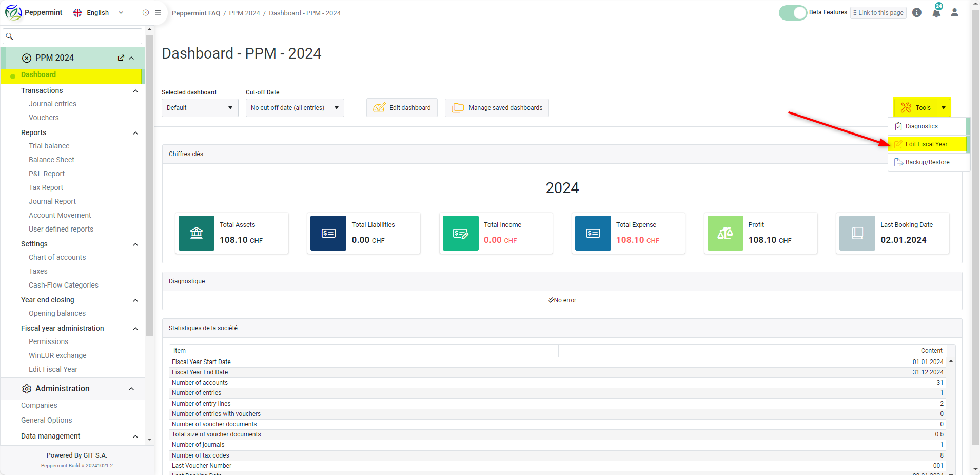Open notifications bell with badge 24

pos(936,12)
